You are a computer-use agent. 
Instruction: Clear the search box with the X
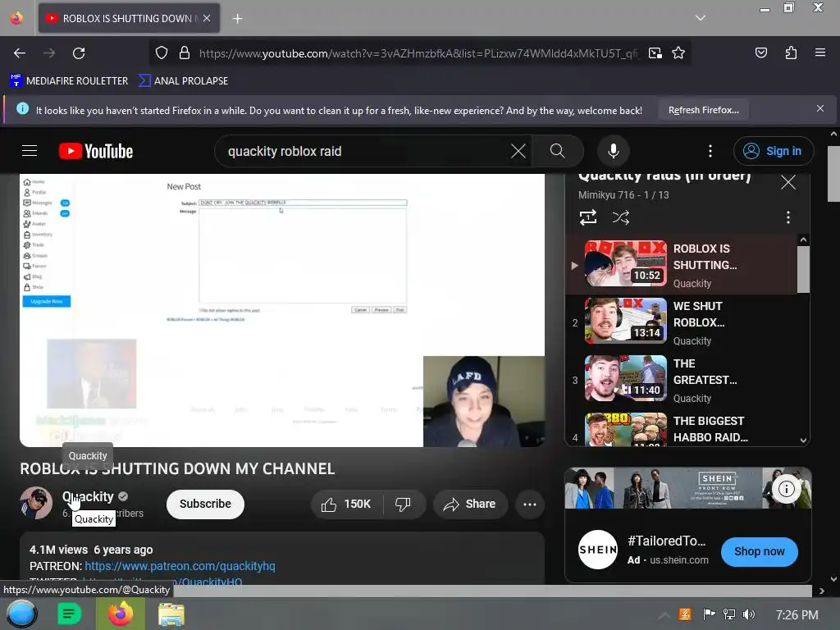[518, 151]
